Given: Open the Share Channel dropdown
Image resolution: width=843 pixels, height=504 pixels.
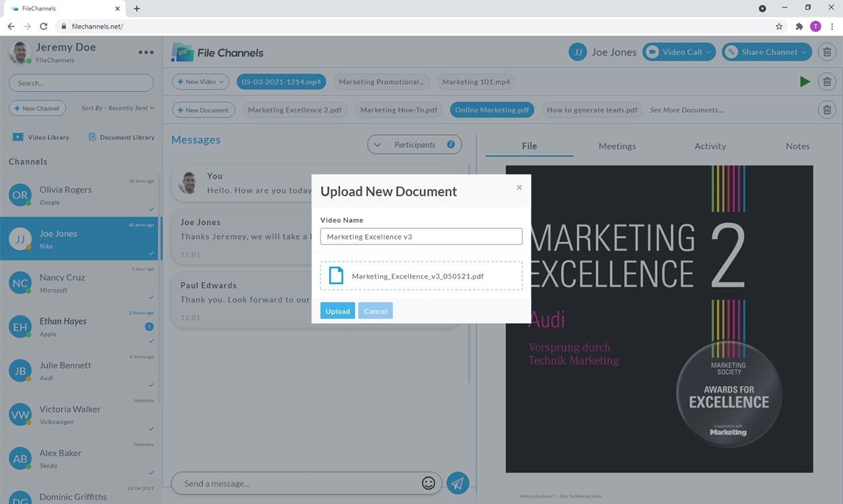Looking at the screenshot, I should [x=767, y=52].
